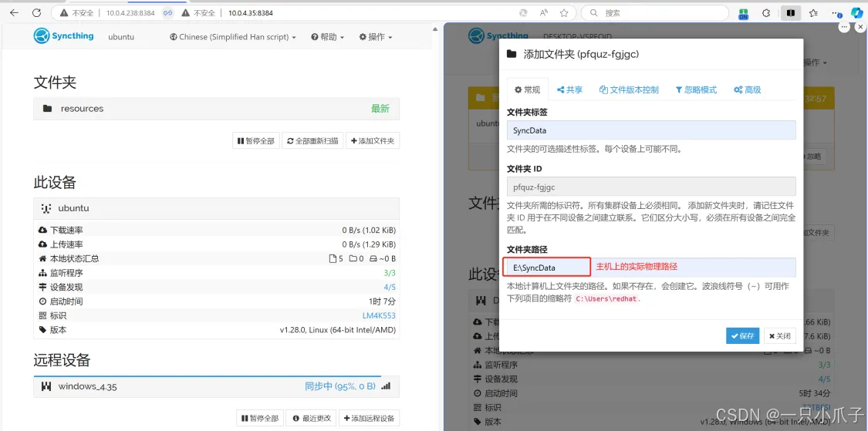Click the folder icon beside resources
Screen dimensions: 868x431
pos(48,109)
